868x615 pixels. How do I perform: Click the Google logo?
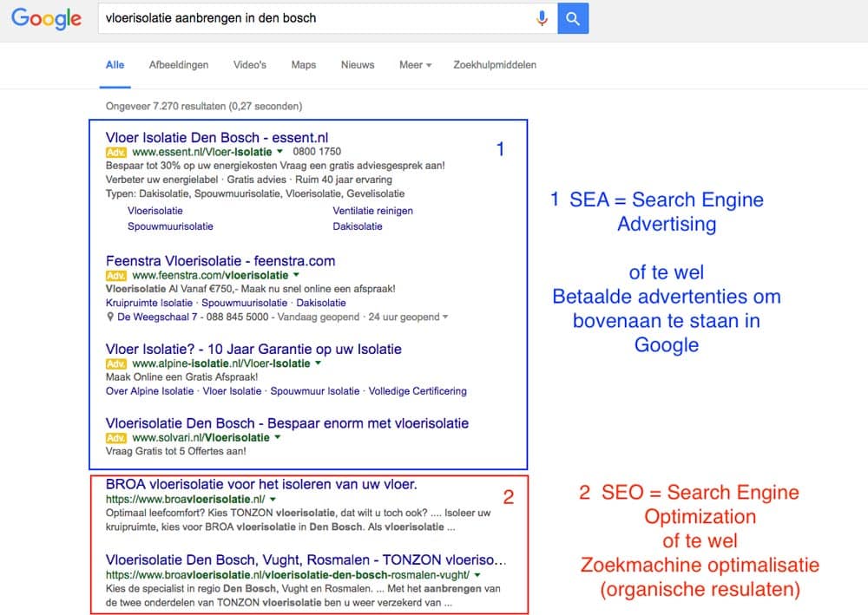(x=47, y=18)
